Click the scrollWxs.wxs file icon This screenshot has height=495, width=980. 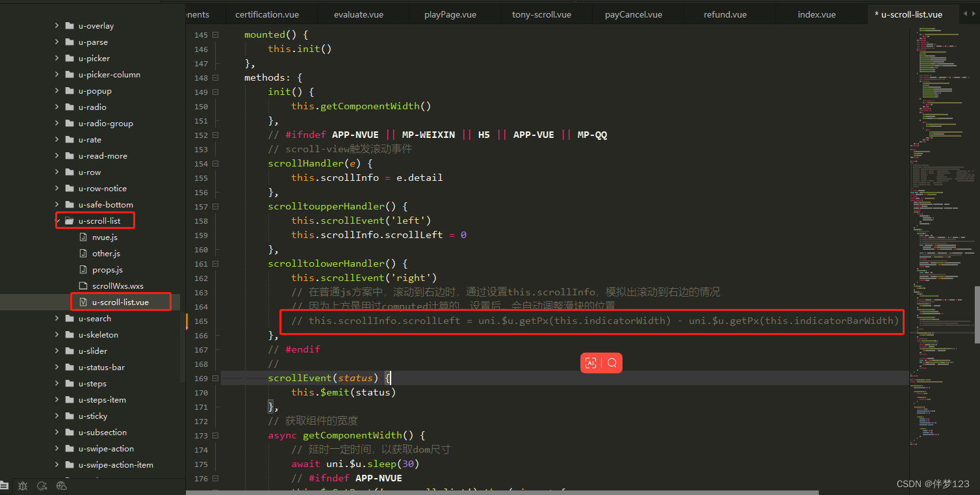(83, 286)
